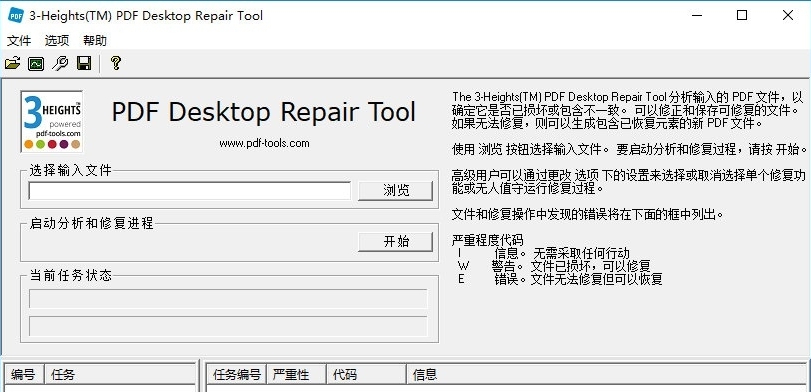
Task: Click the 启动分析和修复进程 group label
Action: point(92,223)
